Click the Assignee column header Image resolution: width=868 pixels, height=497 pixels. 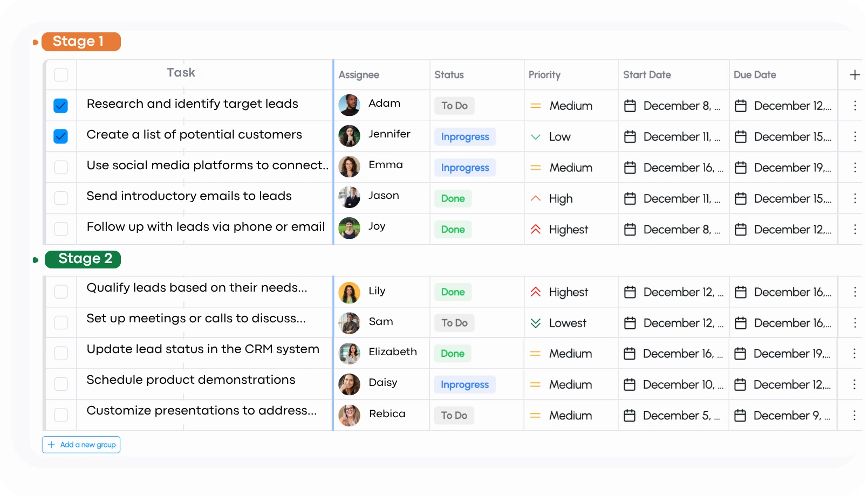[x=359, y=75]
